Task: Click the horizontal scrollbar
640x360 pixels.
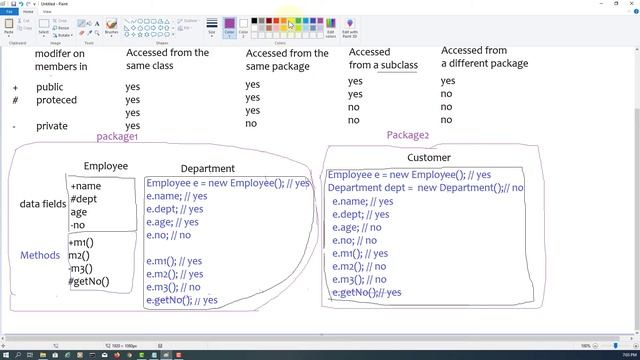Action: [313, 338]
